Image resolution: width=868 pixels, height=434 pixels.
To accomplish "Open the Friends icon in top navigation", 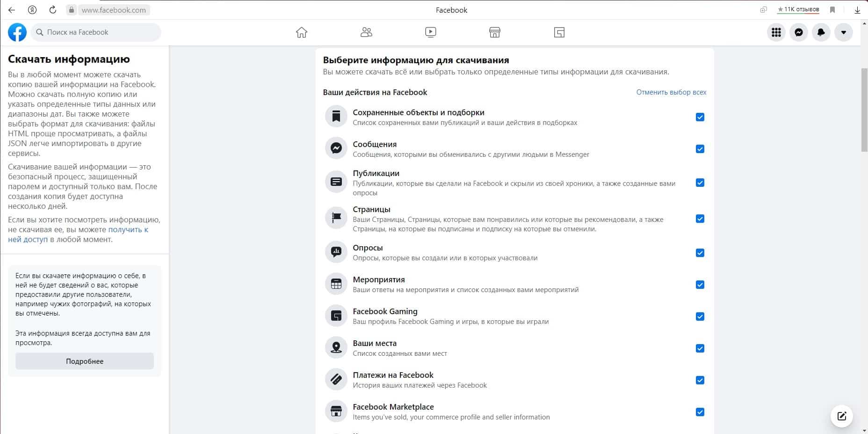I will coord(366,32).
